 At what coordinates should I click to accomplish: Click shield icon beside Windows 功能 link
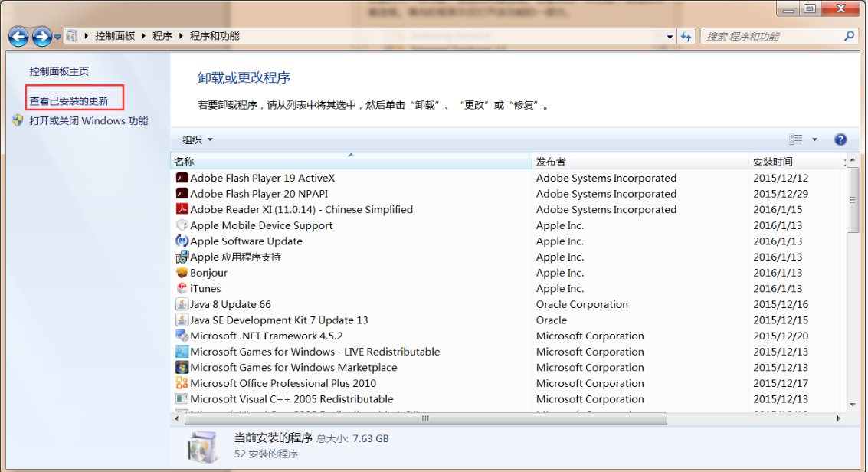point(18,120)
